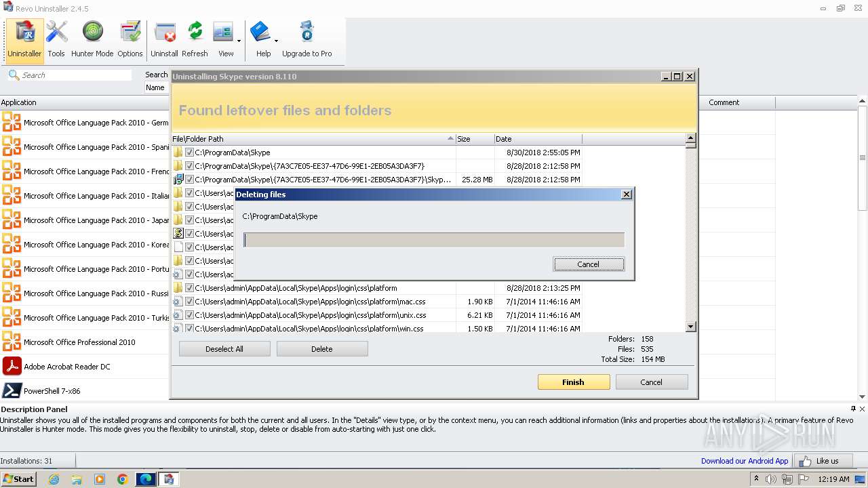Expand the Help dropdown arrow
868x488 pixels.
click(x=276, y=41)
